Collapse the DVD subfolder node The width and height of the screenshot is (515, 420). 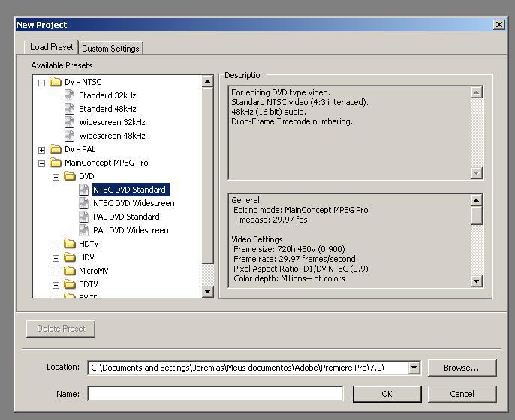pos(56,177)
